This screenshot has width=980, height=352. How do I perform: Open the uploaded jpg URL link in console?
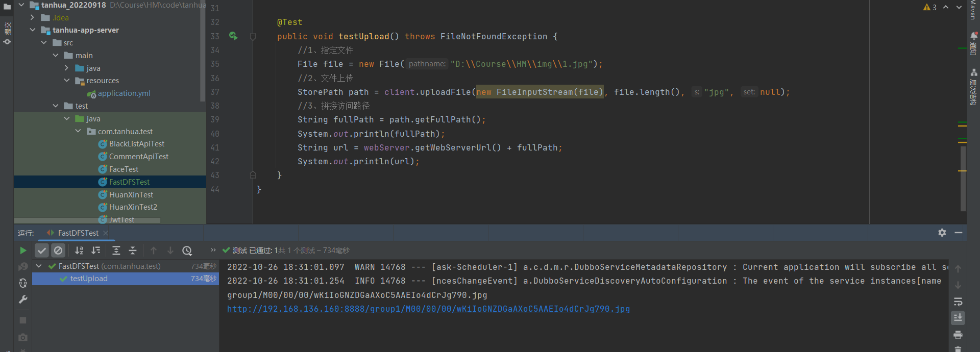tap(428, 309)
